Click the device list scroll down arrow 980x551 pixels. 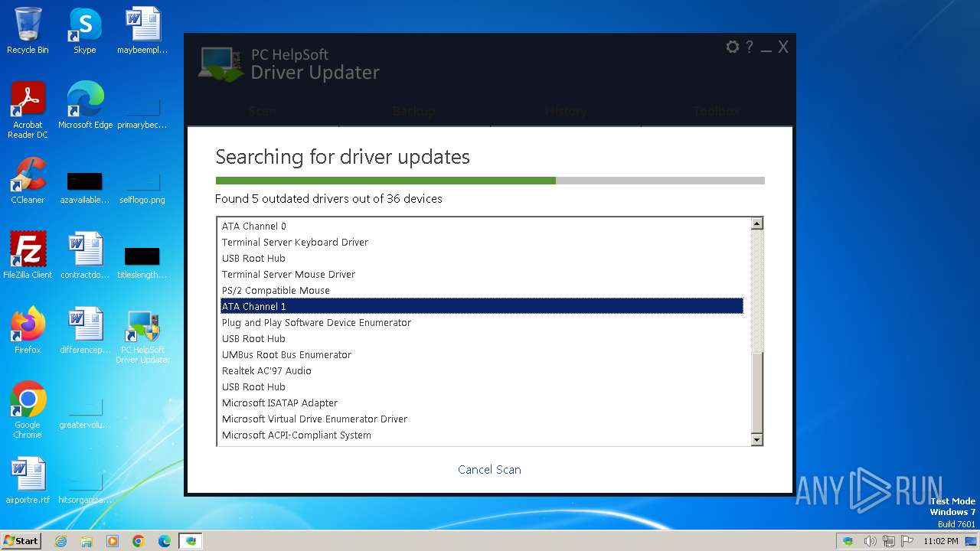pos(756,440)
